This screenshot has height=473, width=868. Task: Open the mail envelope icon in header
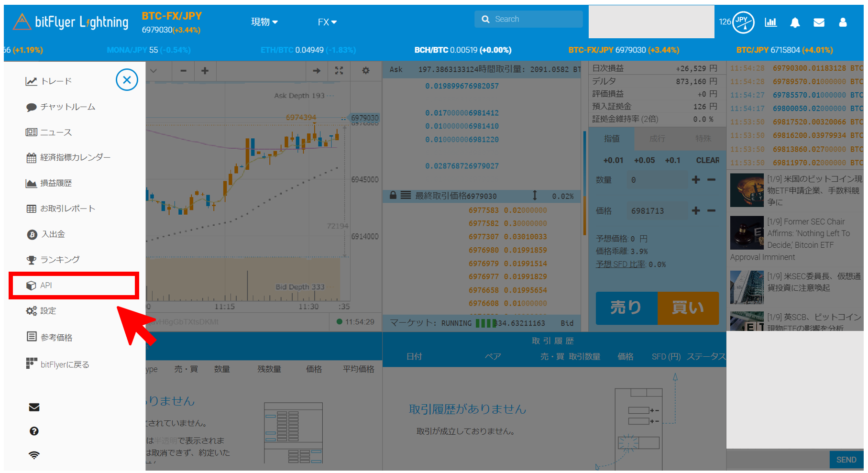click(x=819, y=22)
